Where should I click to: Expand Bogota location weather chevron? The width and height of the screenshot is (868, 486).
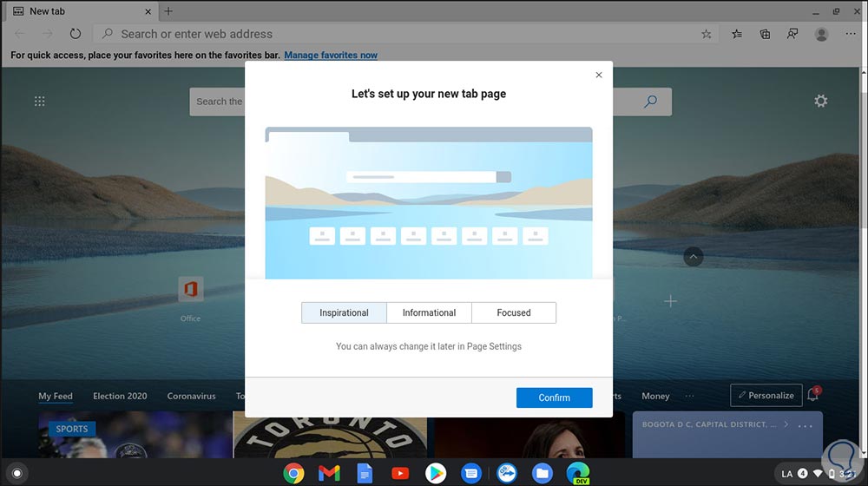point(786,424)
